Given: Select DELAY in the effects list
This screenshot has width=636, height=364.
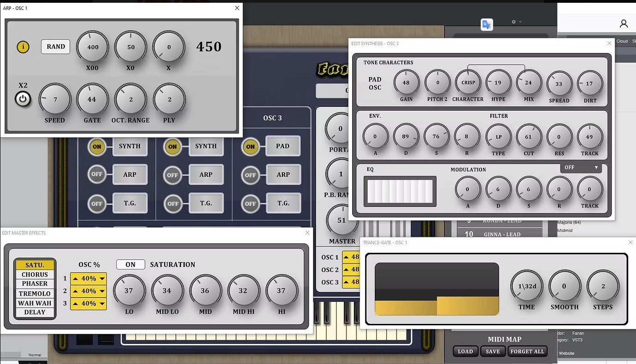Looking at the screenshot, I should point(35,312).
